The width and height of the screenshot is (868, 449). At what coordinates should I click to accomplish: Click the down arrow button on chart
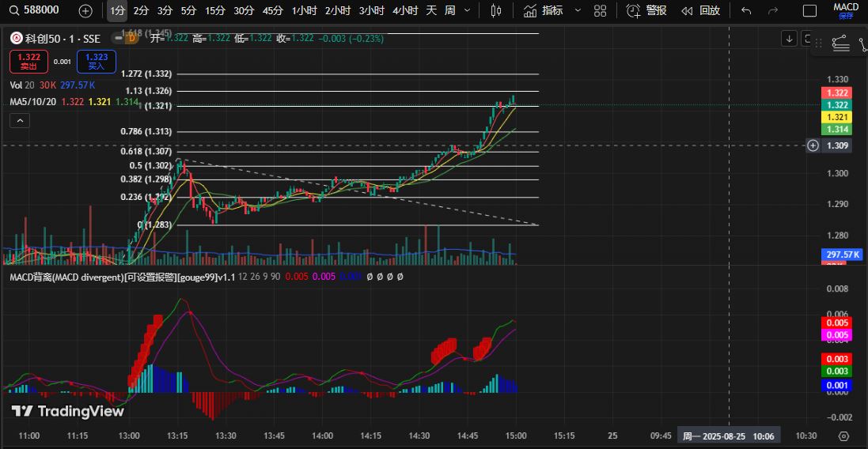pyautogui.click(x=789, y=38)
